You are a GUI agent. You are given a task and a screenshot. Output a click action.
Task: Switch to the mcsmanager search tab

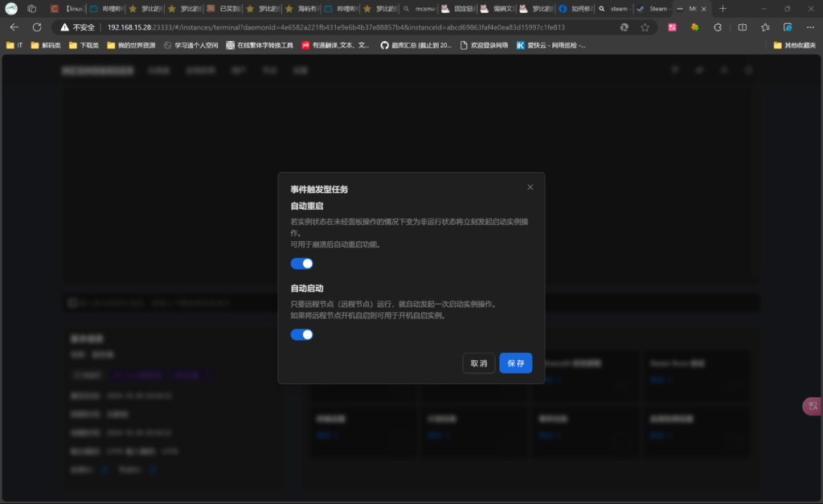[420, 8]
